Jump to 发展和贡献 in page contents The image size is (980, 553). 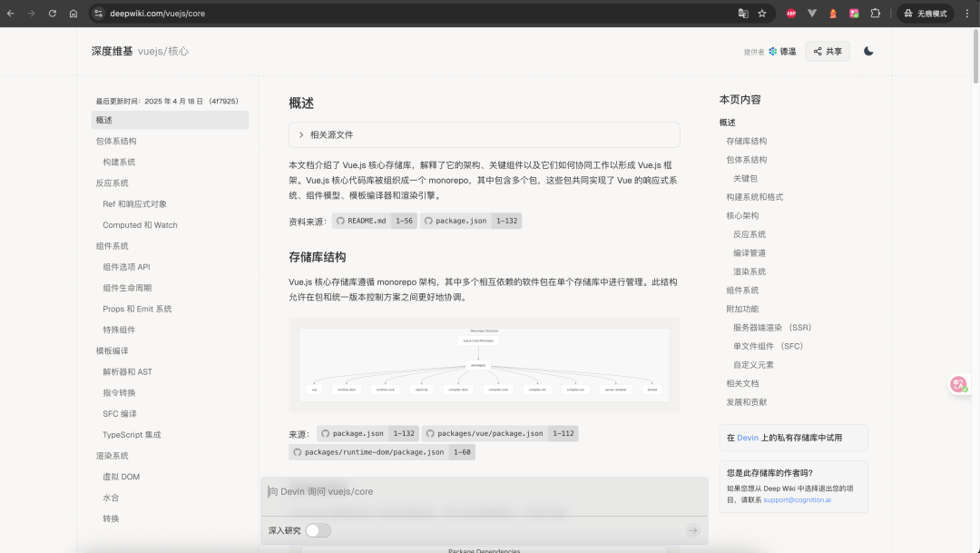(x=746, y=402)
